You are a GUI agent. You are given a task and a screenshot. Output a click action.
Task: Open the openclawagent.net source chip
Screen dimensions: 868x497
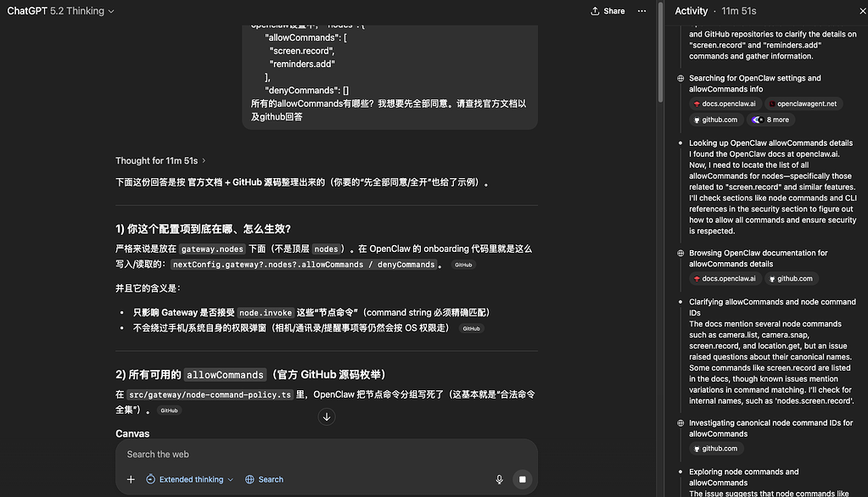pyautogui.click(x=803, y=103)
